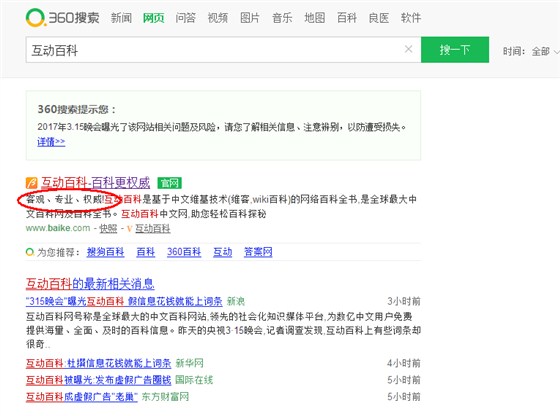560x416 pixels.
Task: Open result 互动百科-百科更权威
Action: pos(95,183)
